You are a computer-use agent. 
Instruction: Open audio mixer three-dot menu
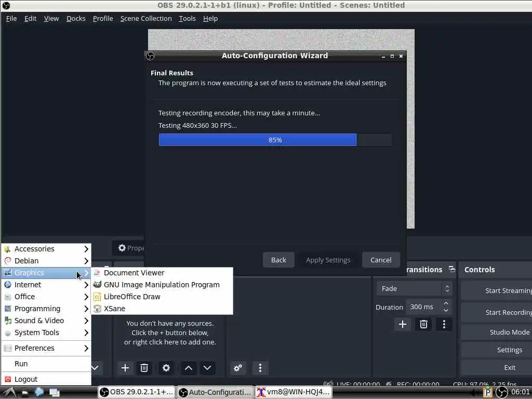260,368
